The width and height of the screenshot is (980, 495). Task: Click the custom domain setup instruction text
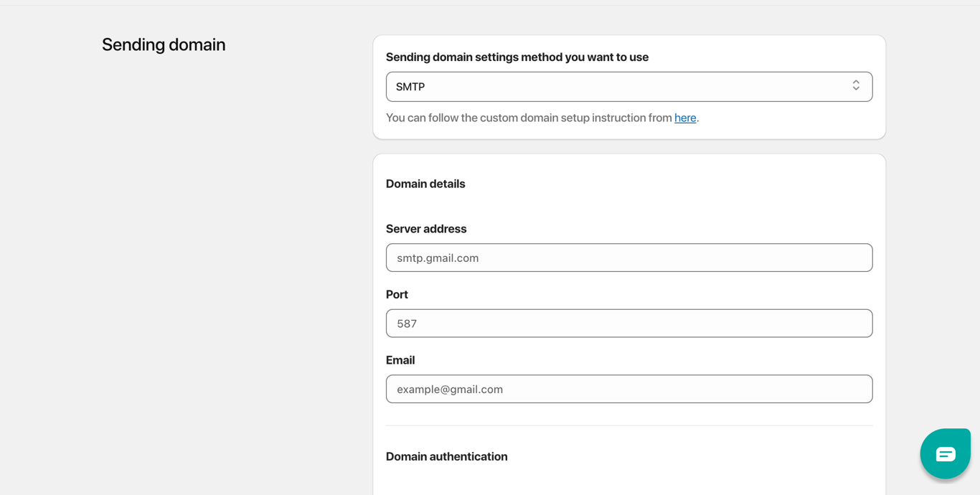click(529, 118)
